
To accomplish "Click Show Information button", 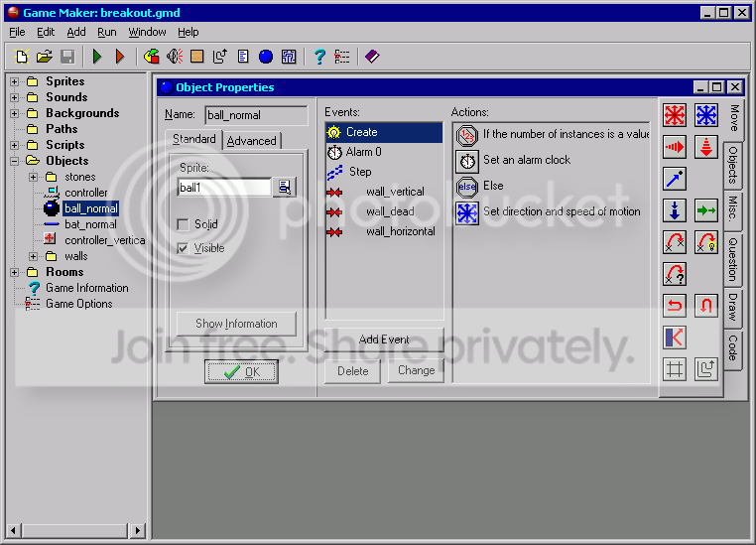I will coord(236,324).
